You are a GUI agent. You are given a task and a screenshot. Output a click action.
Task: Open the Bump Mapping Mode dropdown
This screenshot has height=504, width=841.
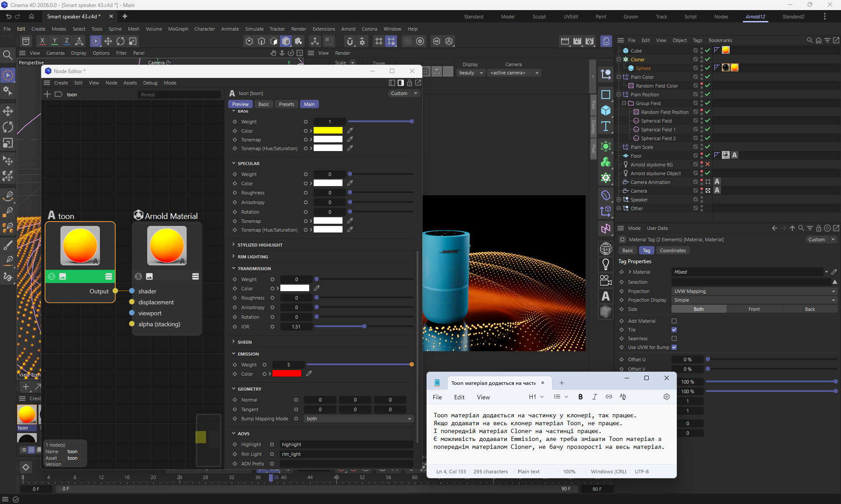[x=359, y=419]
